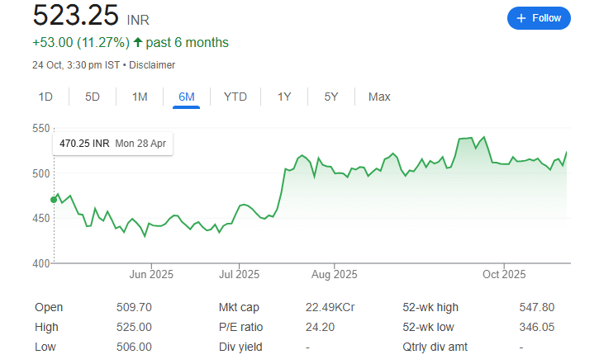Switch to the 1D chart range
This screenshot has width=599, height=364.
coord(45,97)
